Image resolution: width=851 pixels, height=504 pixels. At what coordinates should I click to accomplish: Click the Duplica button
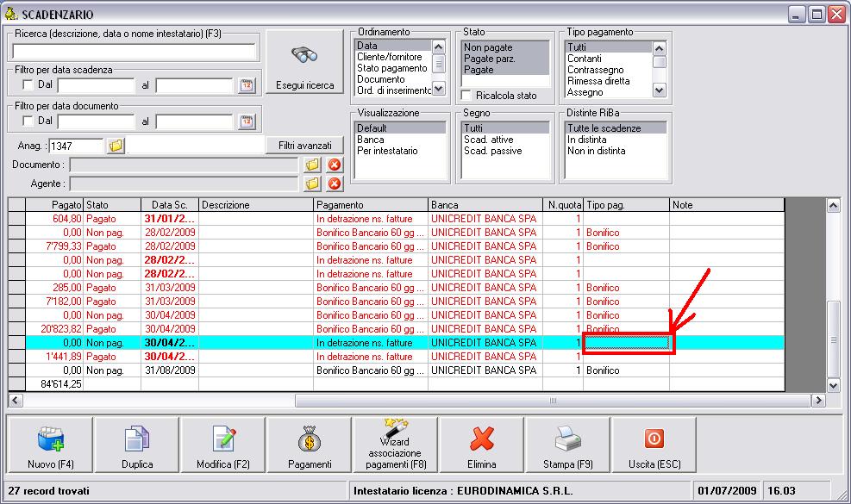[x=137, y=445]
